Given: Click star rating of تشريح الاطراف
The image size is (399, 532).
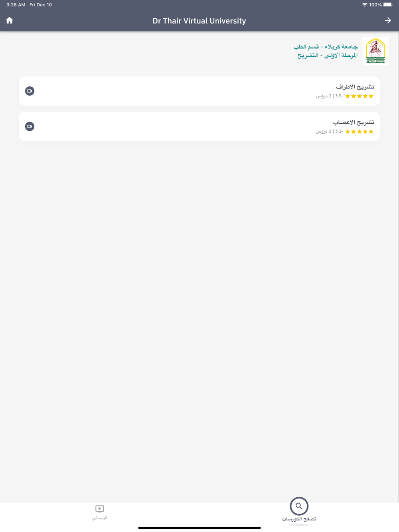Looking at the screenshot, I should 359,96.
